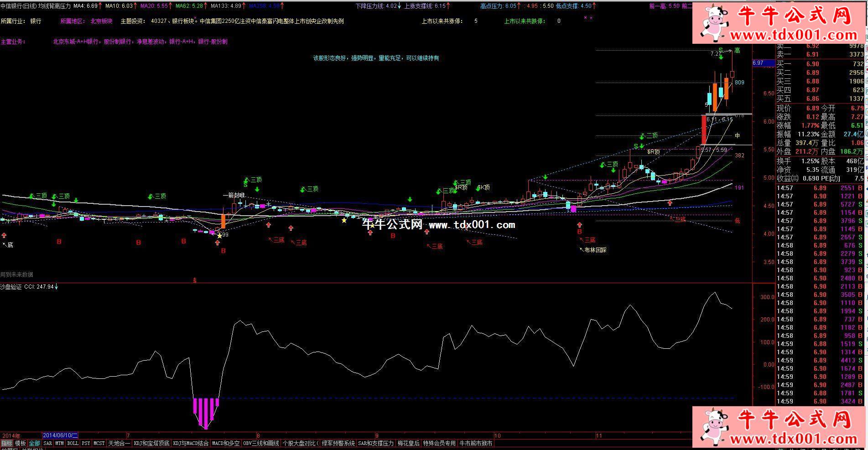Image resolution: width=868 pixels, height=450 pixels.
Task: Open the PSY indicator tab
Action: click(86, 443)
